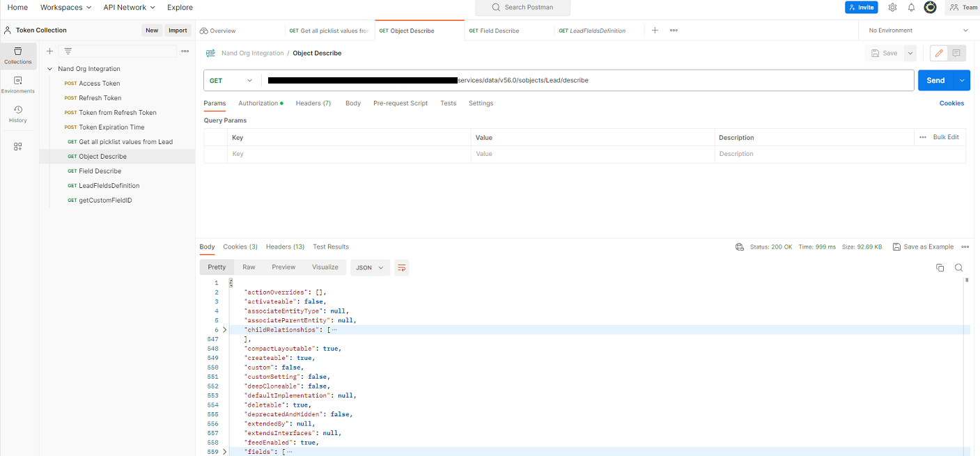The width and height of the screenshot is (980, 456).
Task: Copy response body with copy icon
Action: pos(940,267)
